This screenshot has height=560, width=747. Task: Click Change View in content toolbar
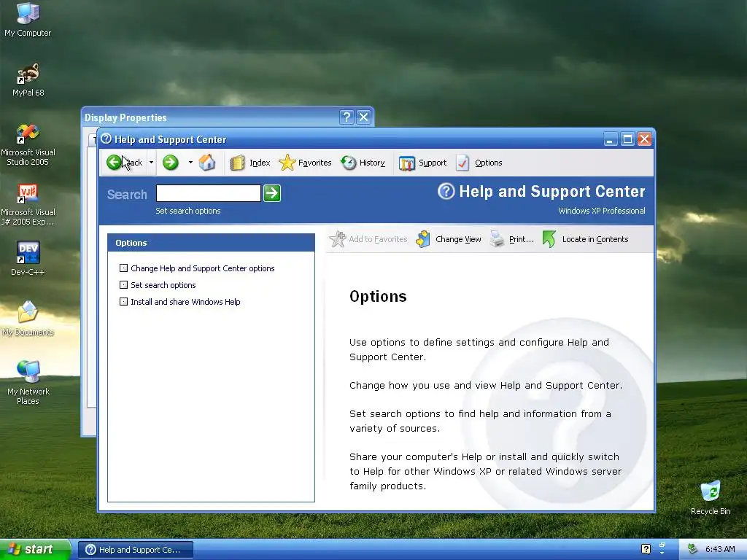click(449, 239)
